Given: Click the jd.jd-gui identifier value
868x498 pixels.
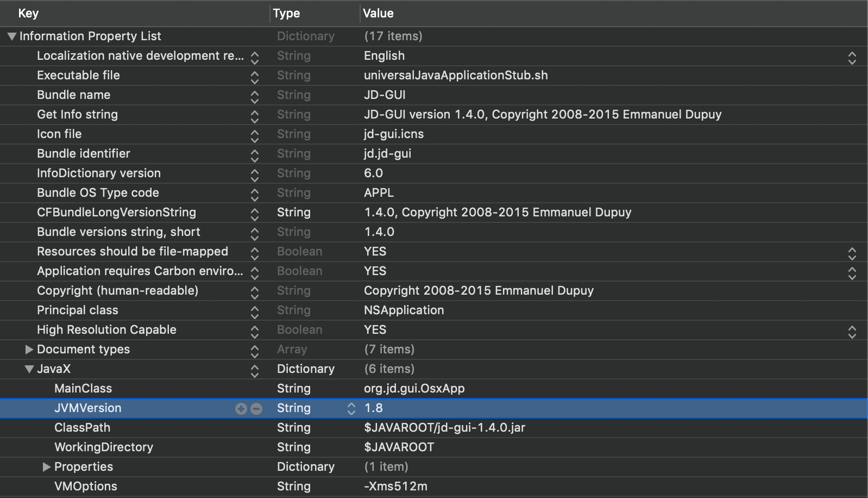Looking at the screenshot, I should (x=387, y=154).
